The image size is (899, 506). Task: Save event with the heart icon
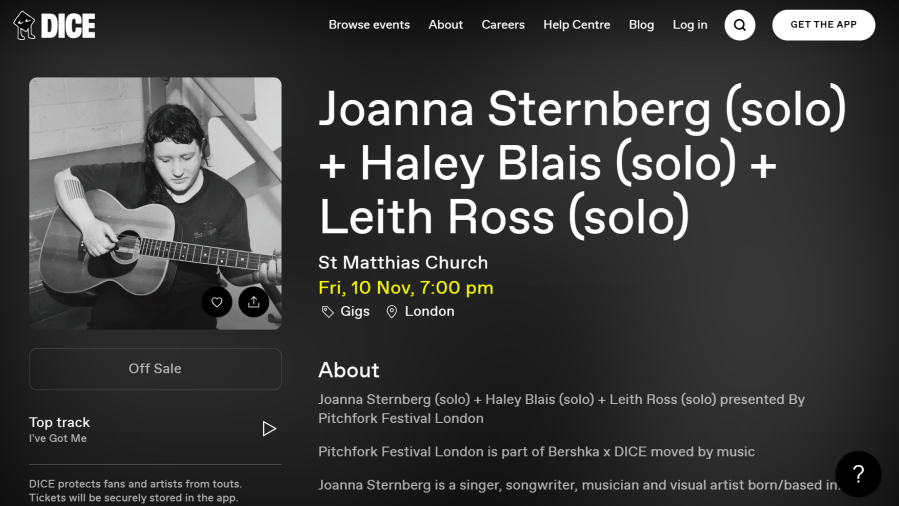[x=217, y=301]
